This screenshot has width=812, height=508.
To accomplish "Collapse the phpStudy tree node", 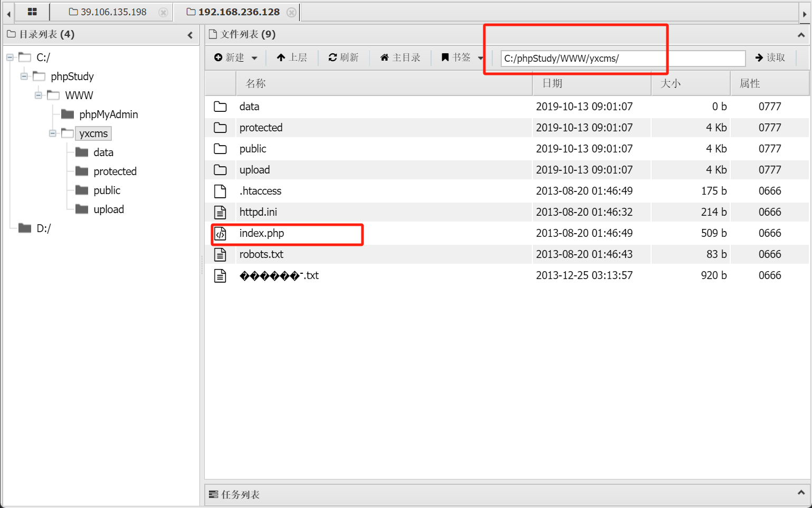I will click(24, 76).
